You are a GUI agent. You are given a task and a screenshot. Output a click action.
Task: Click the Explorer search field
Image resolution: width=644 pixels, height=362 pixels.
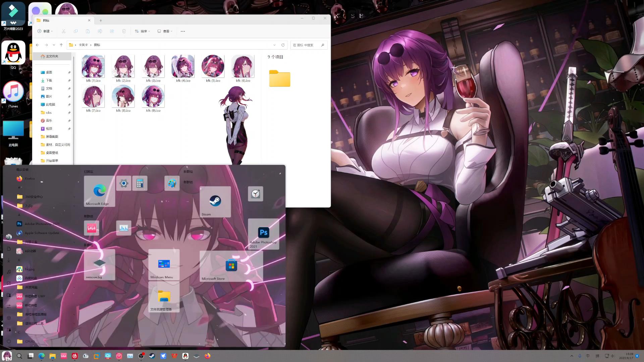[x=305, y=45]
